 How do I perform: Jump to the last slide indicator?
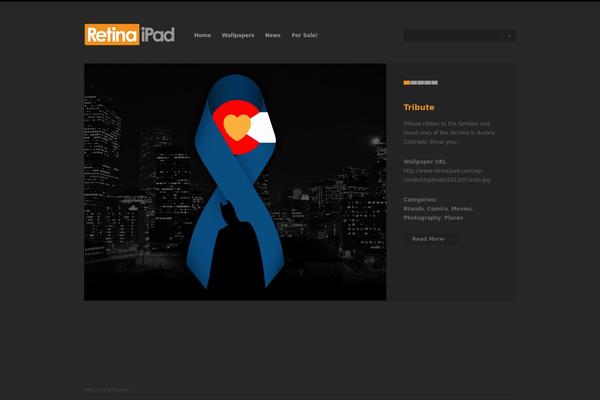coord(434,83)
